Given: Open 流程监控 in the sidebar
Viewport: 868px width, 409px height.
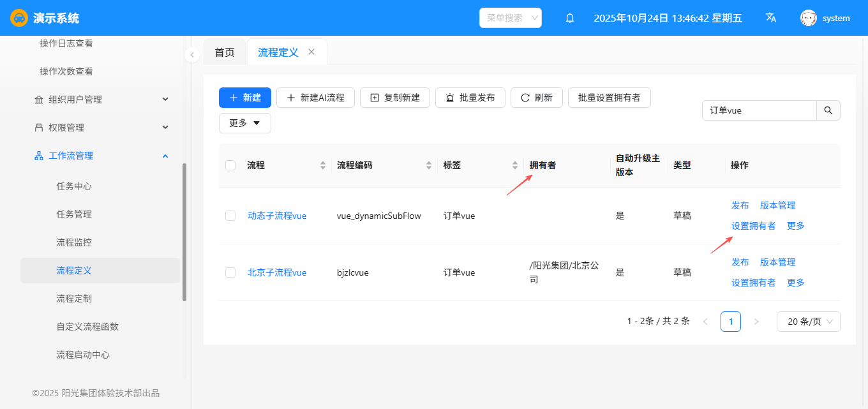Looking at the screenshot, I should coord(74,242).
